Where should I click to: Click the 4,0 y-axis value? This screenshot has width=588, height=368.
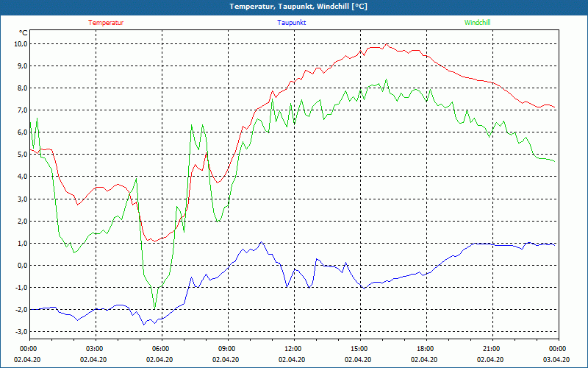[23, 177]
